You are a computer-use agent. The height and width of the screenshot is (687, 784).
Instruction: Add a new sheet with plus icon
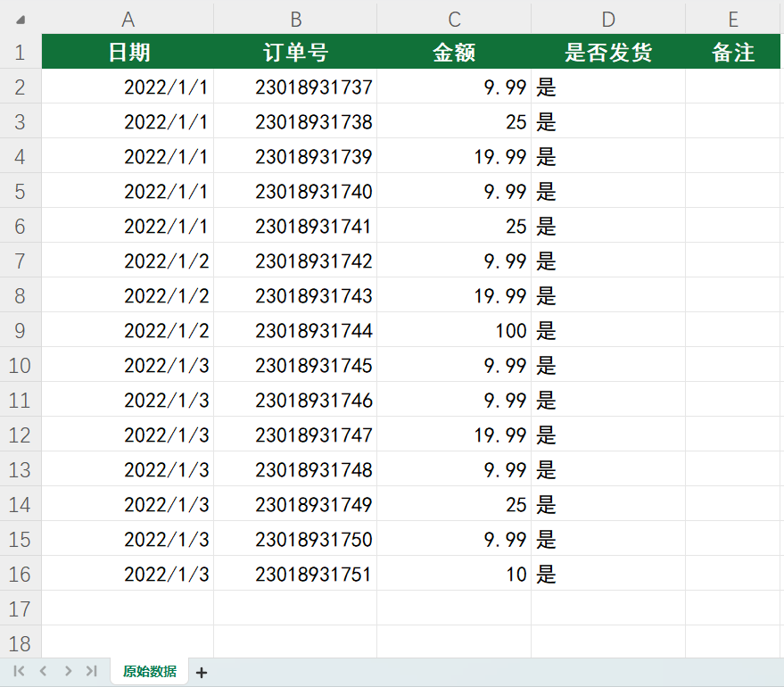tap(202, 673)
